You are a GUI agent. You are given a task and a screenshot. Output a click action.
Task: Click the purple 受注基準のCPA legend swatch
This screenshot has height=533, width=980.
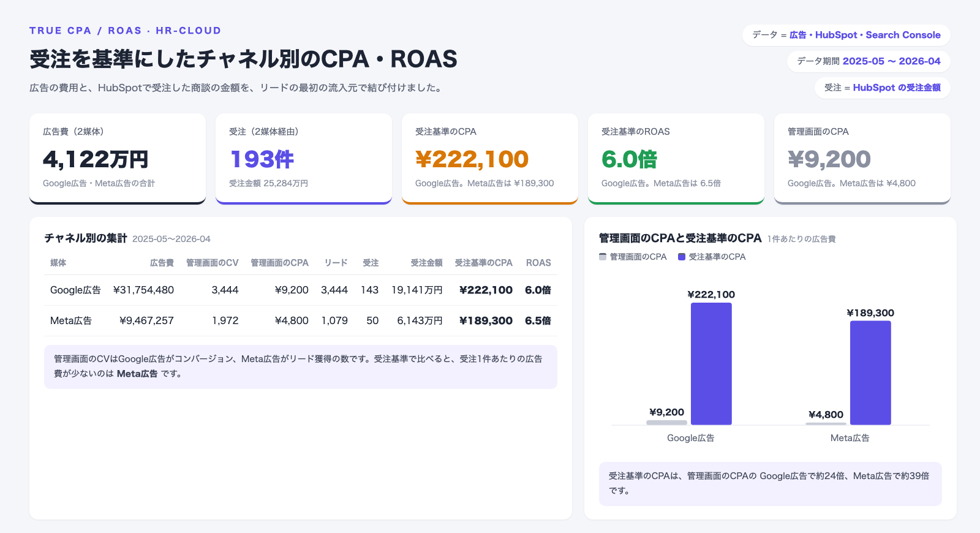point(682,257)
